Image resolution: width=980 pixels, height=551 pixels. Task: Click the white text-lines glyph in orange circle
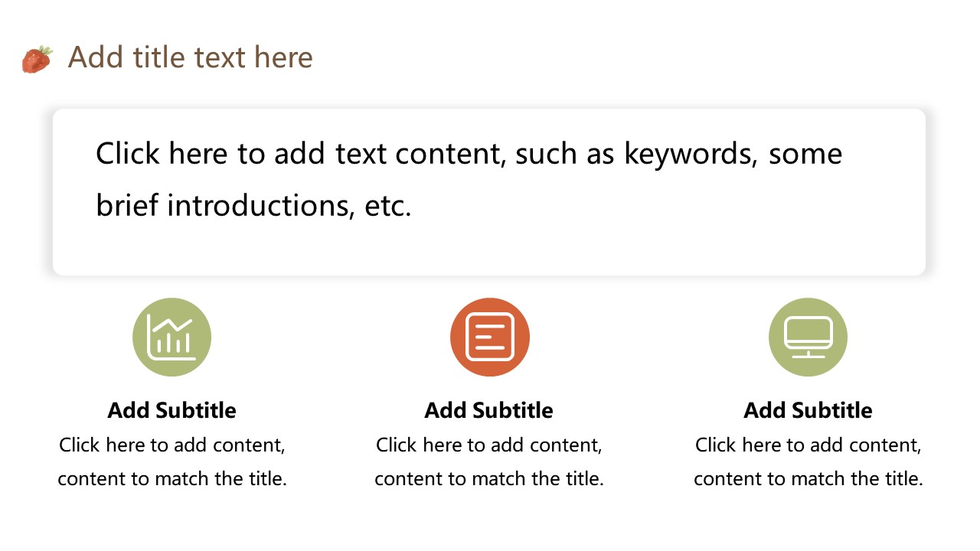coord(490,337)
